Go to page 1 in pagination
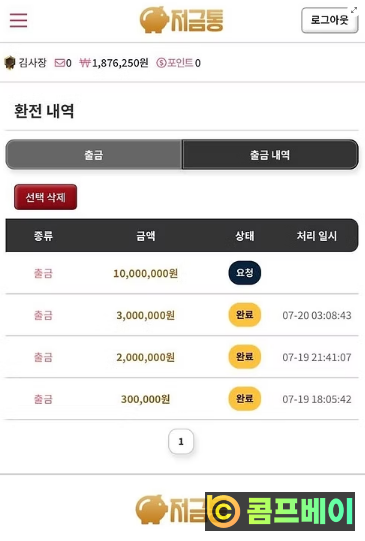365x541 pixels. 181,441
